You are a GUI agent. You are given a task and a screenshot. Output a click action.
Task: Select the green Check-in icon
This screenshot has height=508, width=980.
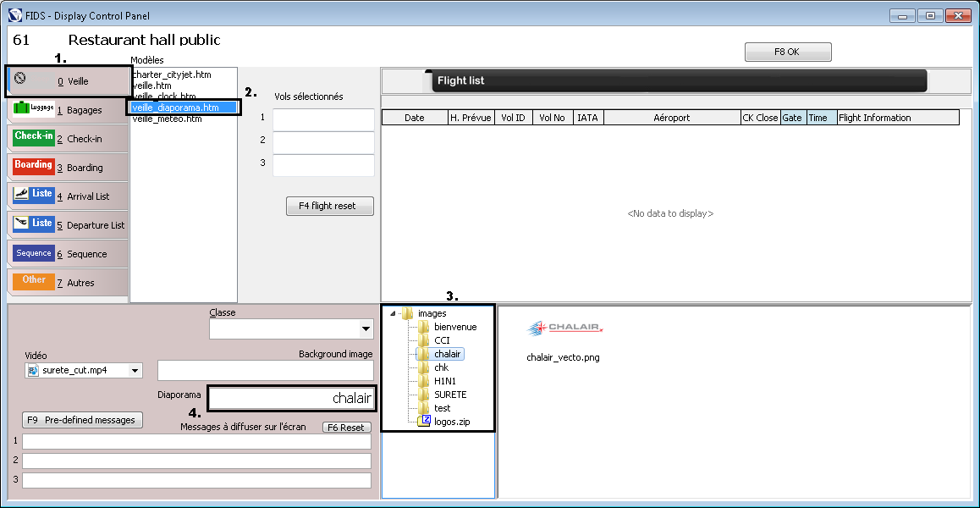click(x=33, y=137)
